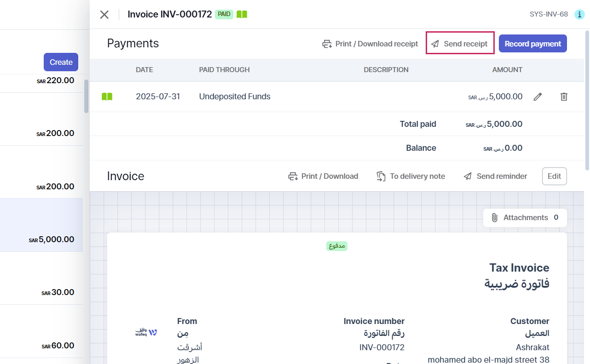Open journal icon in the payment row
Screen dimensions: 590x364
(x=107, y=97)
